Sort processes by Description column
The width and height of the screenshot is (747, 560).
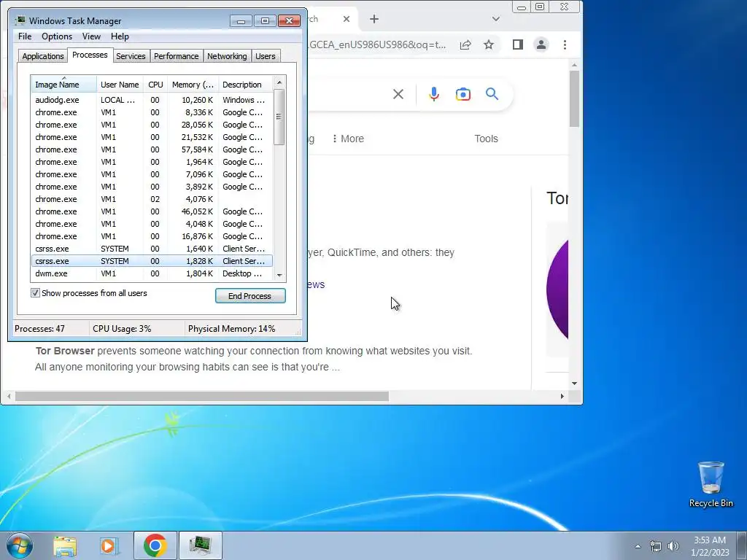pyautogui.click(x=245, y=85)
